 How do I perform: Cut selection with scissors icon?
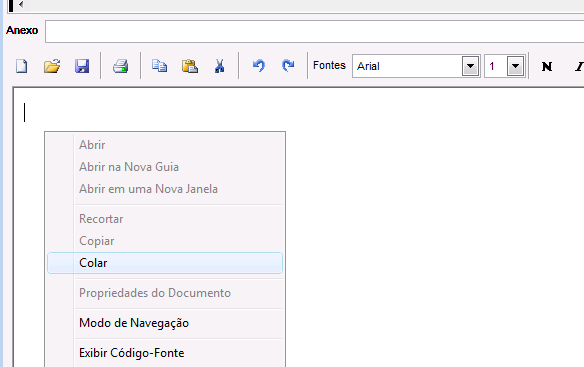click(219, 66)
